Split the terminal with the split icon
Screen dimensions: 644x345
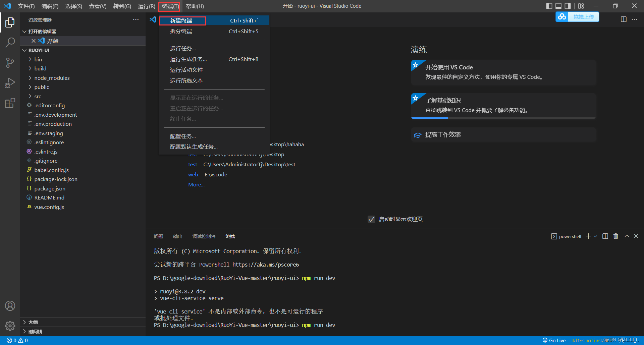point(605,236)
